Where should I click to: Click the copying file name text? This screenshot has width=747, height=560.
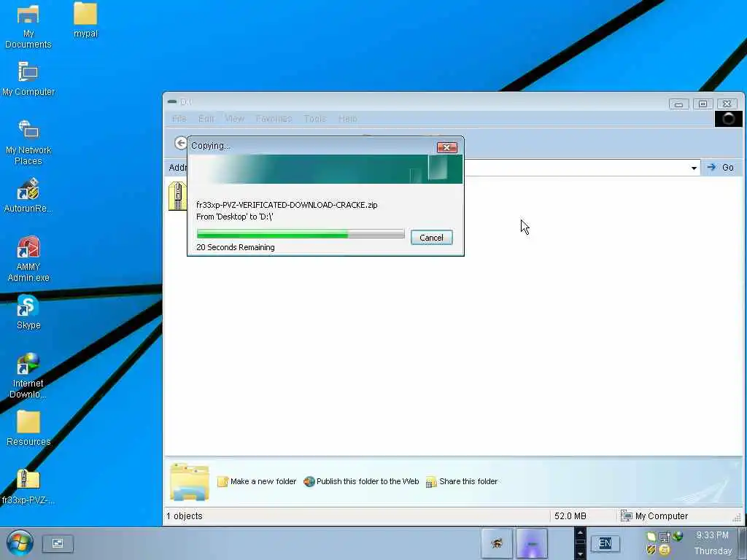287,205
